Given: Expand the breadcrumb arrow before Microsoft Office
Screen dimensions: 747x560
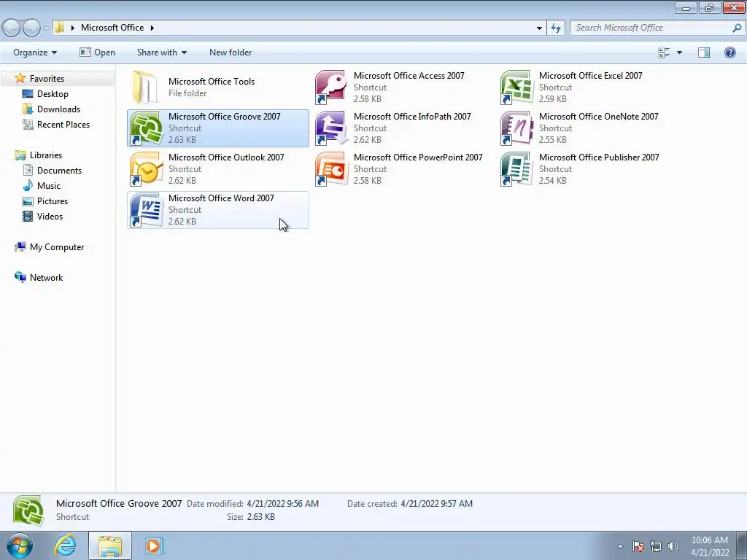Looking at the screenshot, I should [x=72, y=28].
